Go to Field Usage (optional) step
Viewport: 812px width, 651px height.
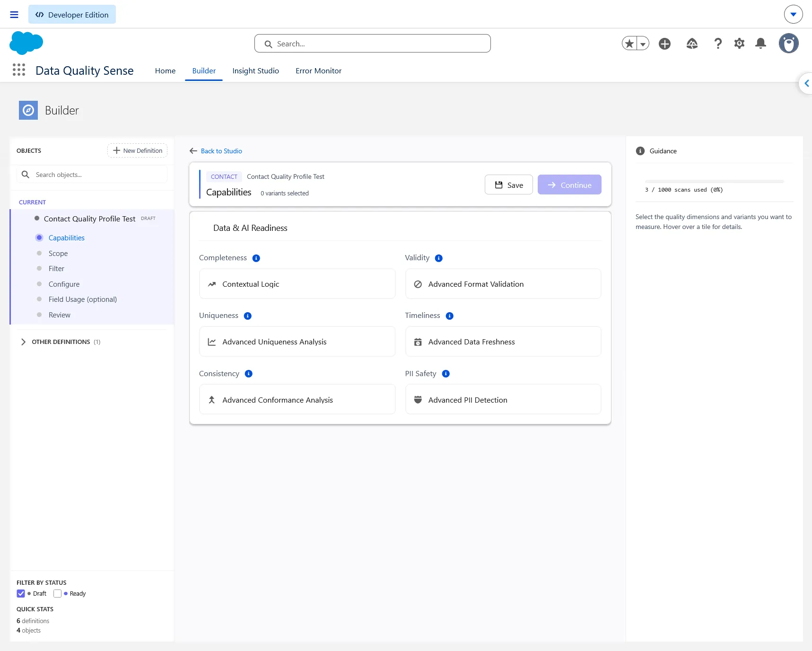(82, 299)
